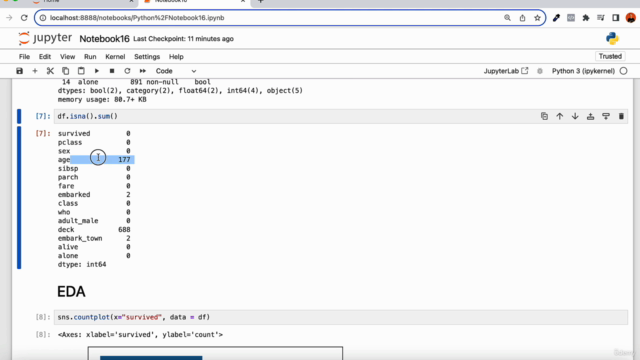Insert a cell above cell 7

591,116
